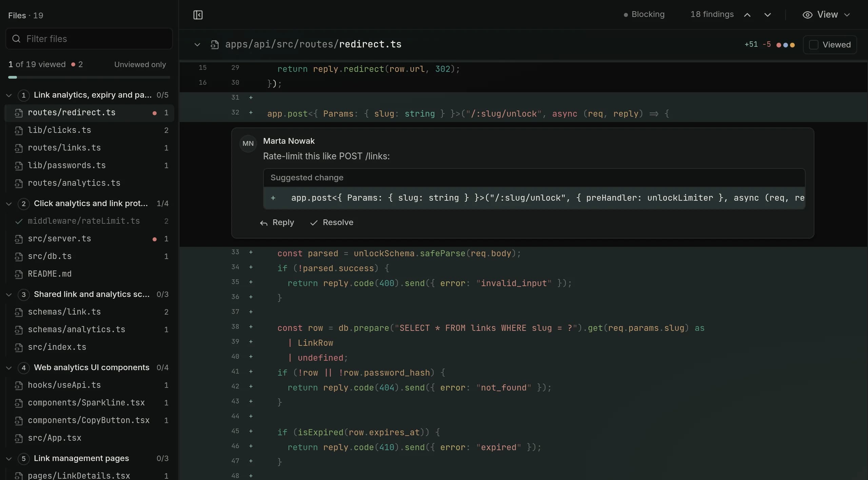Click the 18 findings counter

tap(712, 15)
